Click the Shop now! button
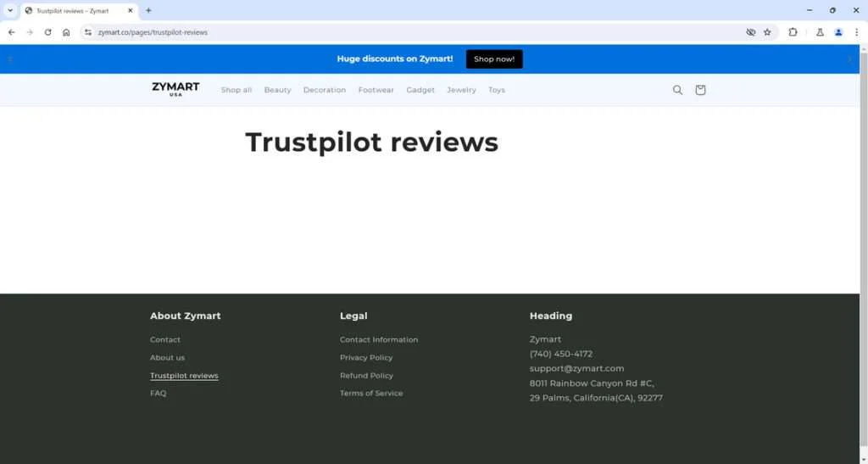868x464 pixels. [494, 59]
